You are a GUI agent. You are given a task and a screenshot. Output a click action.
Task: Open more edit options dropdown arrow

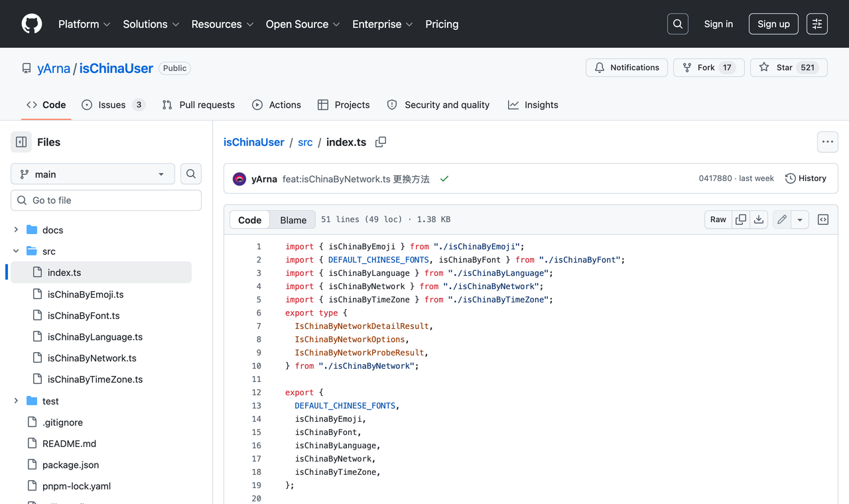800,220
